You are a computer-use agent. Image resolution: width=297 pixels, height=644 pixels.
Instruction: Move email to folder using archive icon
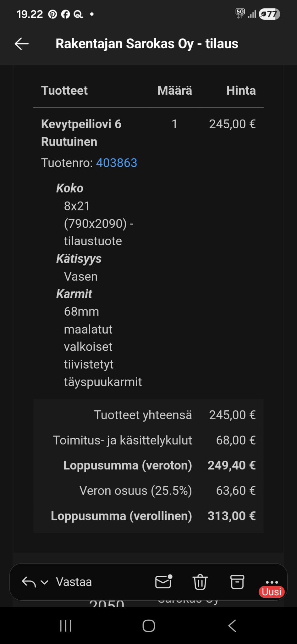(238, 582)
